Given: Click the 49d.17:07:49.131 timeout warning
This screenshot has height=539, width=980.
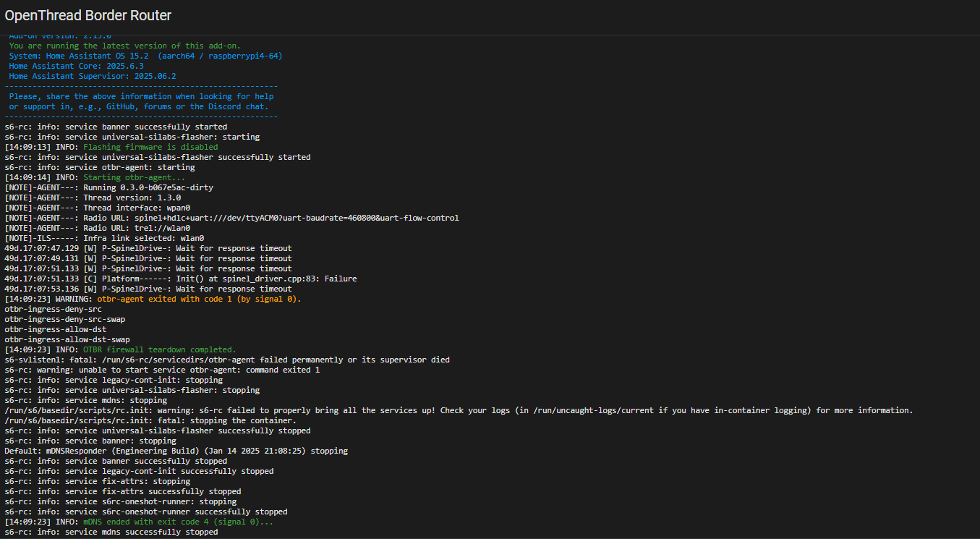Looking at the screenshot, I should 148,258.
